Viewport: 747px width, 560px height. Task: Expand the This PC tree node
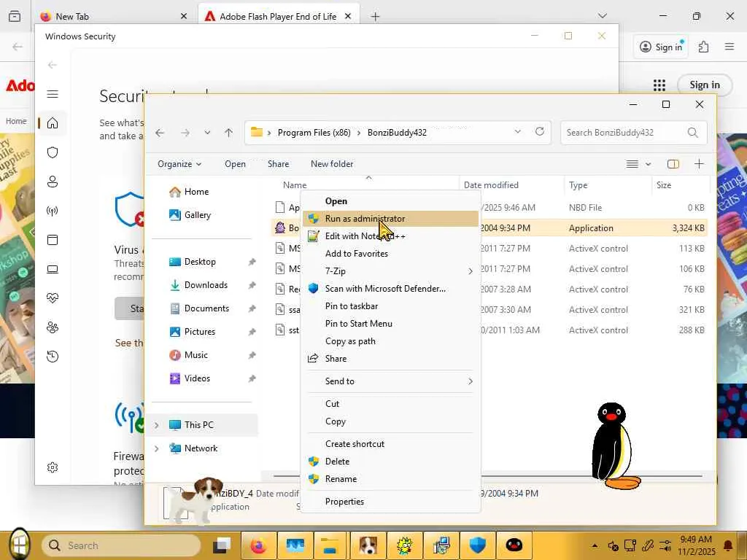point(157,425)
